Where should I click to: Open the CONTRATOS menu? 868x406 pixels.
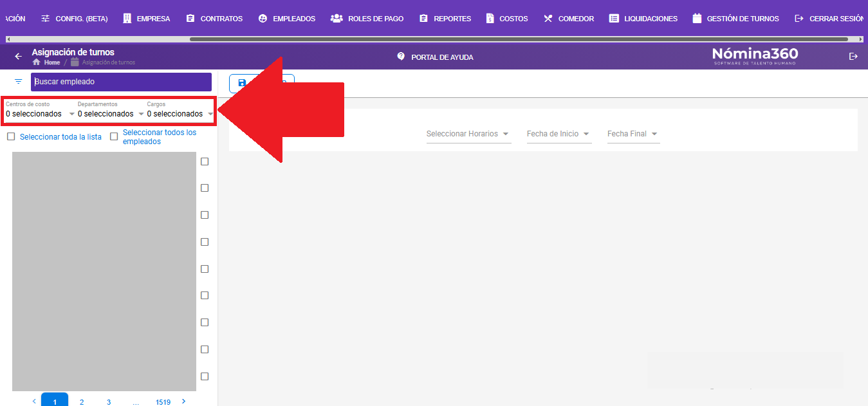click(214, 19)
